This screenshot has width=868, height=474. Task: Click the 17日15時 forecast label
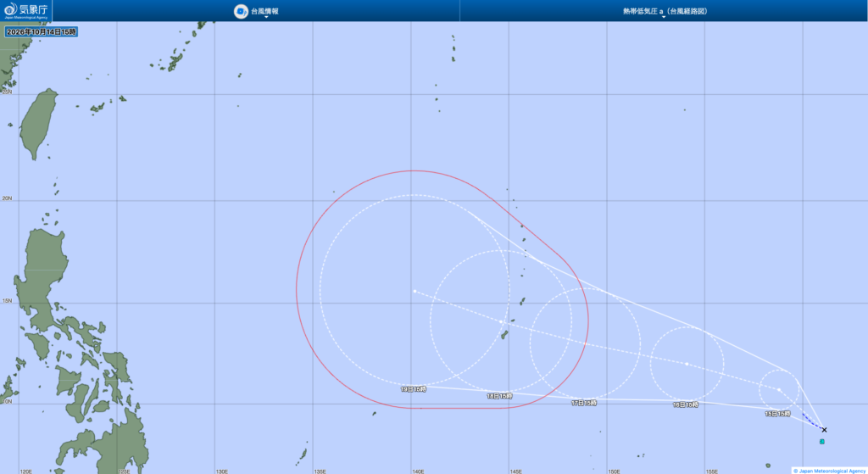pos(584,403)
